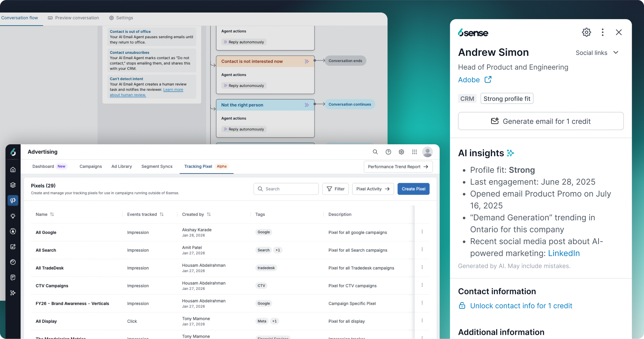Open the AI sparkle sidebar icon
Screen dimensions: 644x339
pos(13,293)
